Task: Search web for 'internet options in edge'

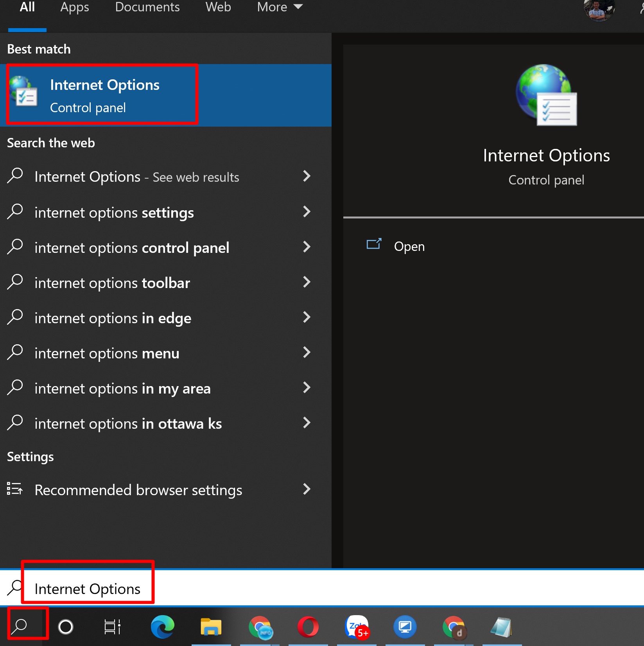Action: click(113, 318)
